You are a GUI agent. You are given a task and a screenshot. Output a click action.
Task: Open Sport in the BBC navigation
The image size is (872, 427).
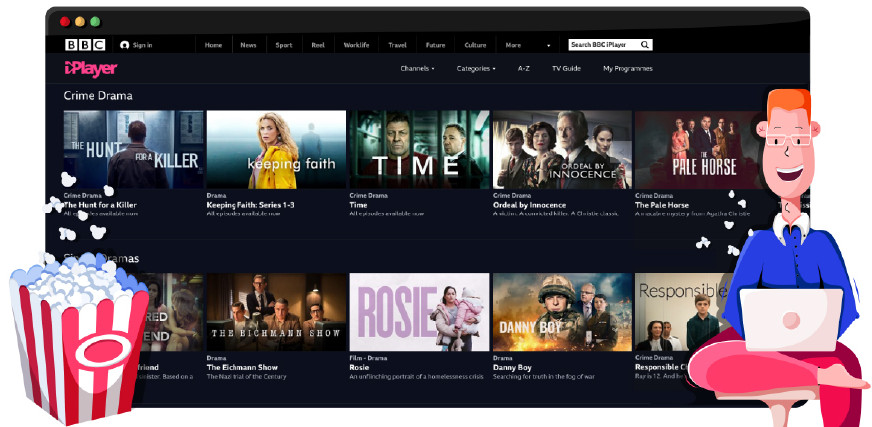(x=284, y=45)
